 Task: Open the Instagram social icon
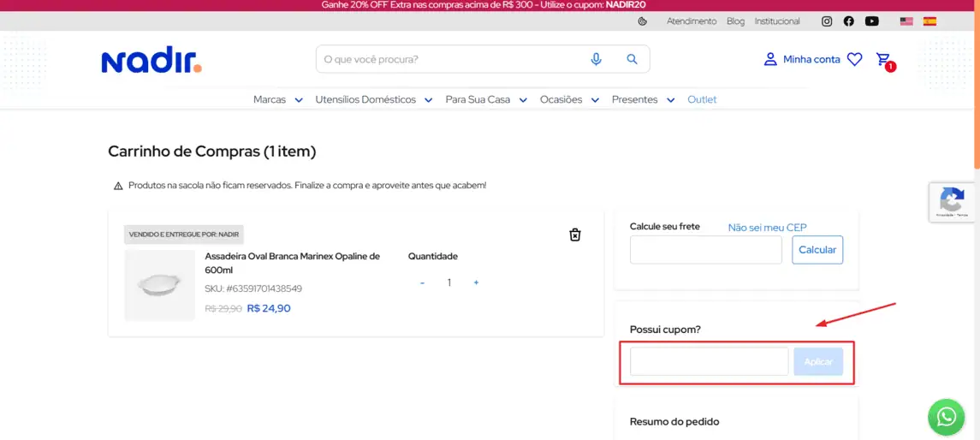(x=827, y=21)
